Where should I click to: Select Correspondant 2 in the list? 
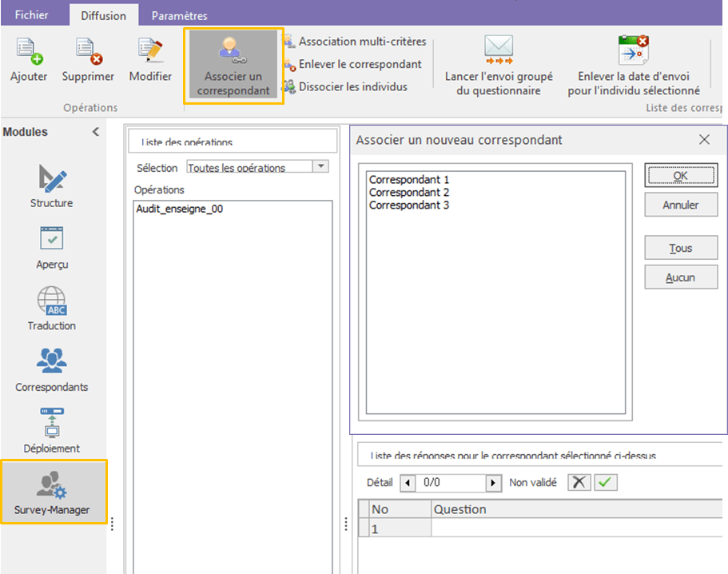(x=409, y=192)
